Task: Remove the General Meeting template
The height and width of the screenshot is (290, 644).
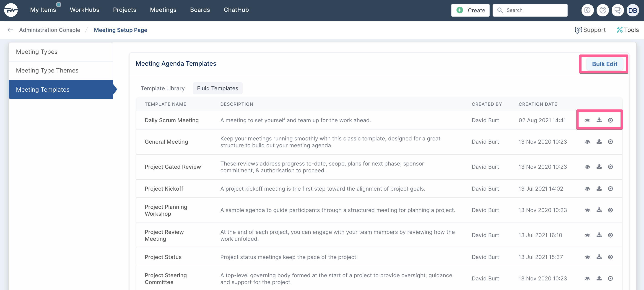Action: coord(610,142)
